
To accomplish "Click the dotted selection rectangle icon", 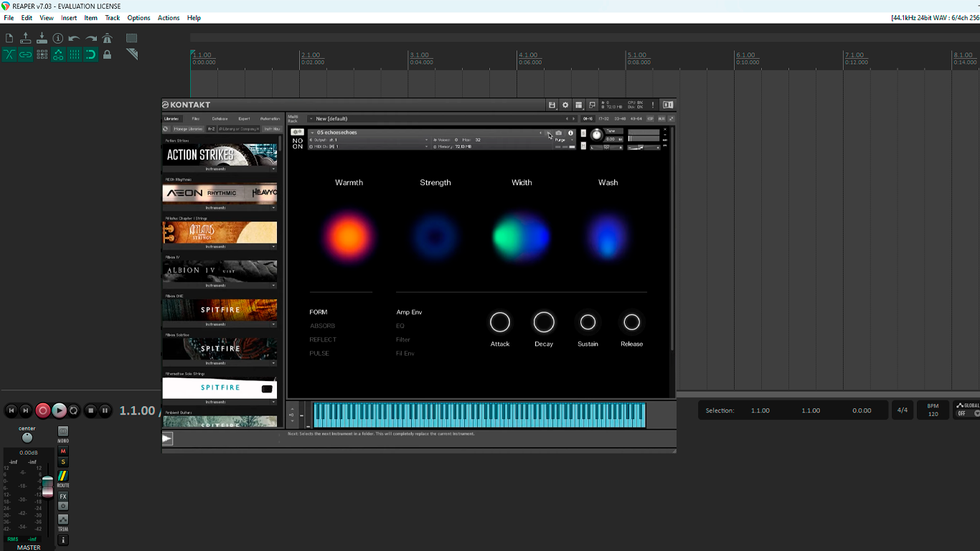I will coord(132,38).
